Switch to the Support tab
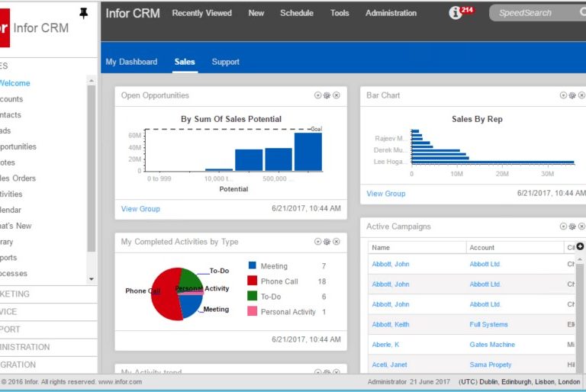The image size is (586, 392). click(225, 62)
